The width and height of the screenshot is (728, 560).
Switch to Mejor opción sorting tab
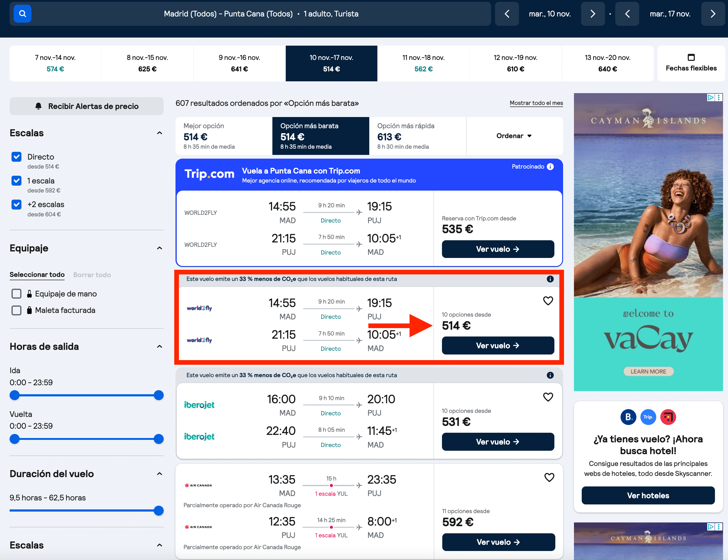pos(224,136)
